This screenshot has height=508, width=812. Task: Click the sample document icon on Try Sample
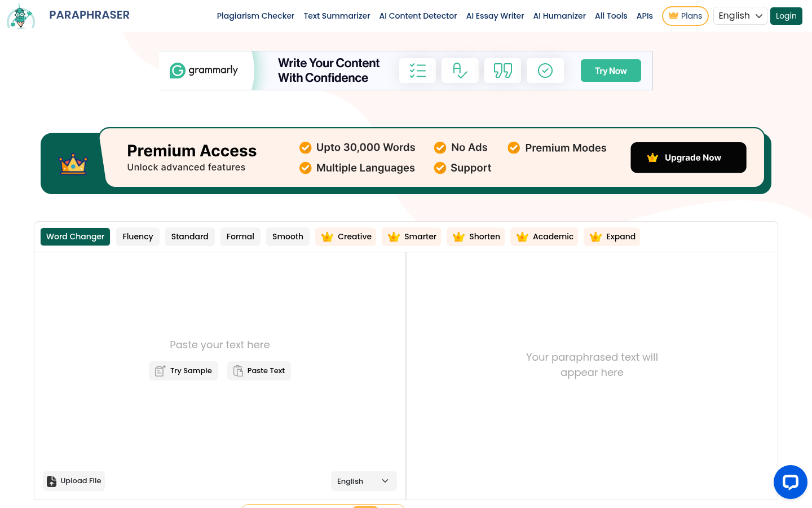(160, 371)
